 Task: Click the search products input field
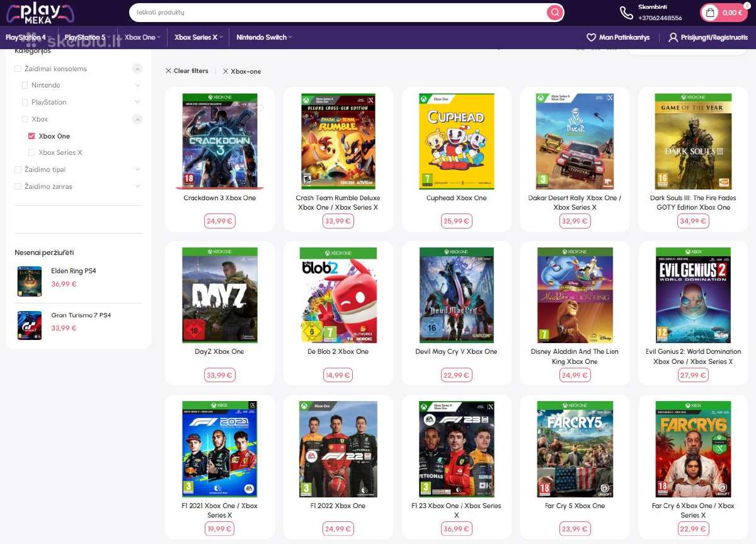coord(337,13)
